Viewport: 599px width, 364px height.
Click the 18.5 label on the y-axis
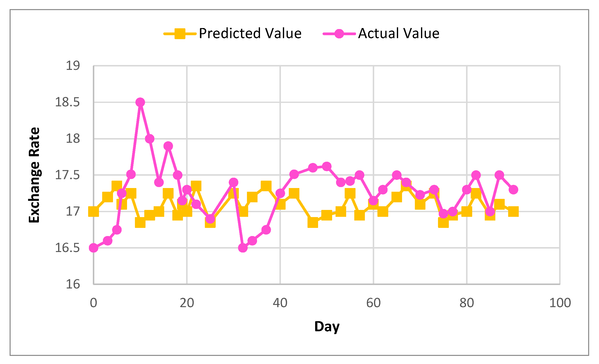coord(67,102)
